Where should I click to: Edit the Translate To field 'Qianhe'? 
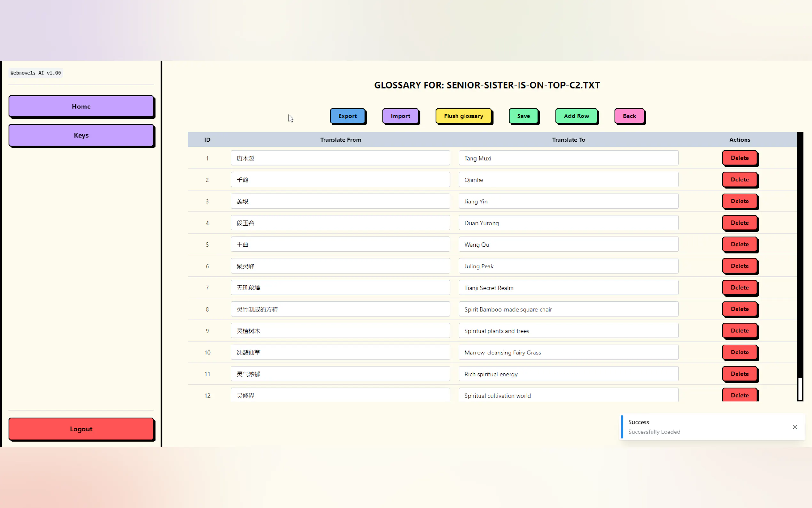[568, 180]
